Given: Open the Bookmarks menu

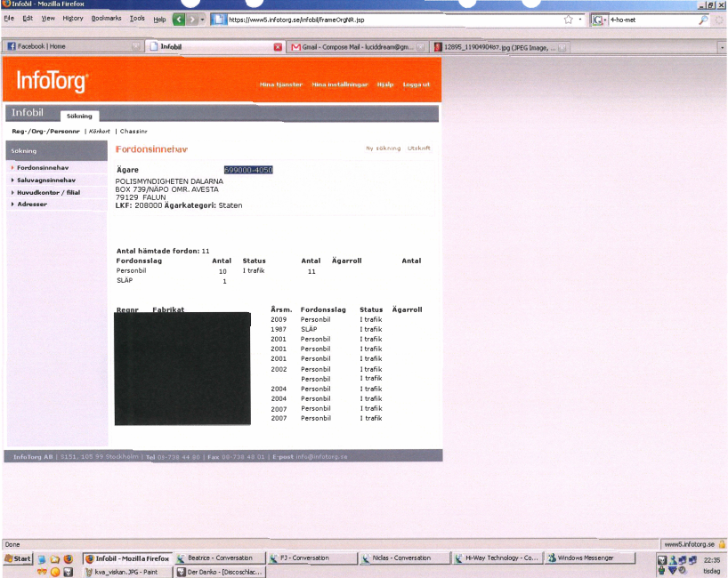Looking at the screenshot, I should (106, 19).
